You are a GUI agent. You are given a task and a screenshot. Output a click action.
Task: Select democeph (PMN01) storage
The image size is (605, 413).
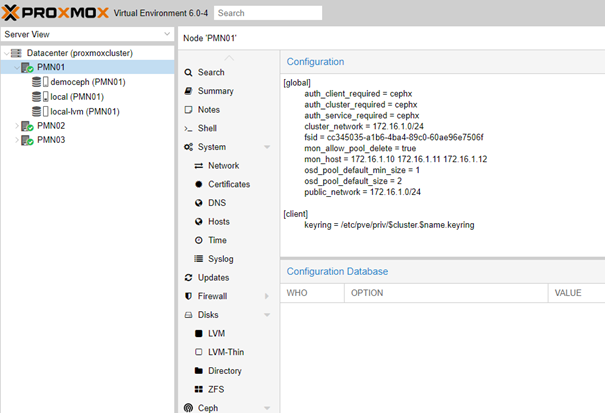(x=88, y=82)
